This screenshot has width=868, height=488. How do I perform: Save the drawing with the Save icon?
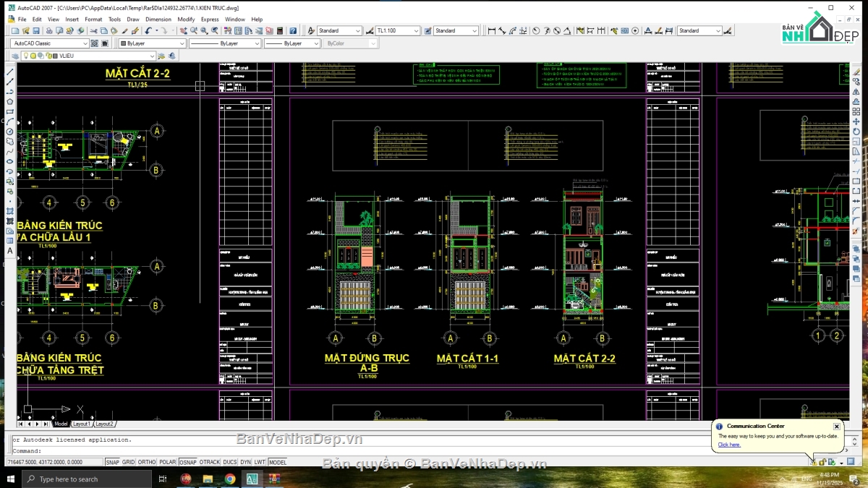click(x=36, y=30)
